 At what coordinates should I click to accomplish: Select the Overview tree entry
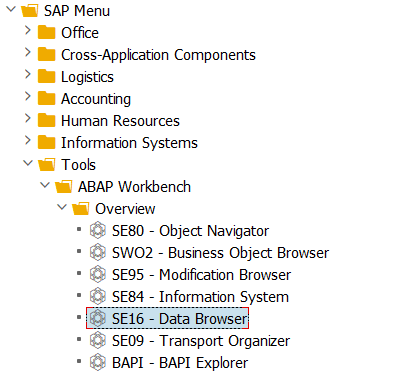(x=125, y=209)
